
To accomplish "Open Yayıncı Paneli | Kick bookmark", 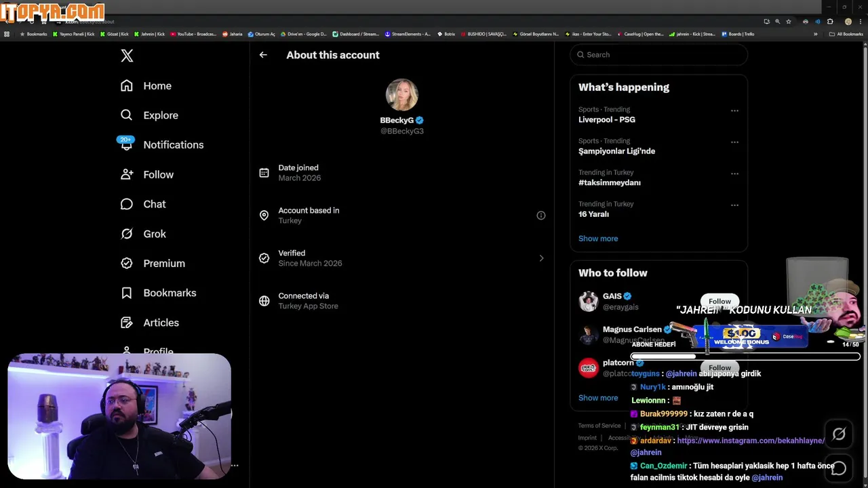I will (74, 34).
